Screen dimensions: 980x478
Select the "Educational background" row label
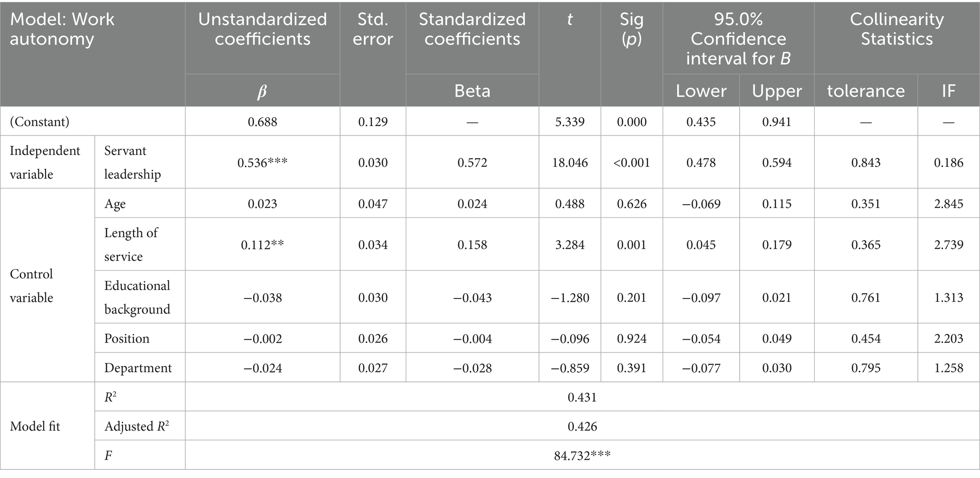(x=137, y=298)
